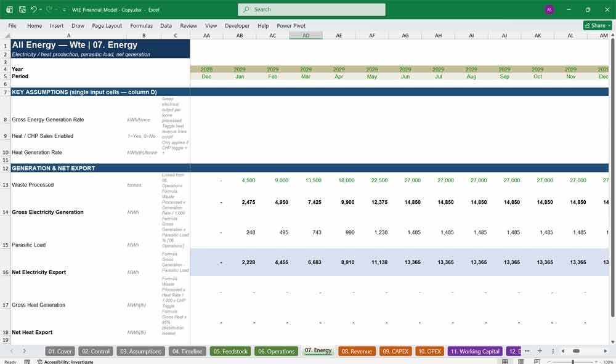Go to the 01. Cover sheet

tap(60, 351)
